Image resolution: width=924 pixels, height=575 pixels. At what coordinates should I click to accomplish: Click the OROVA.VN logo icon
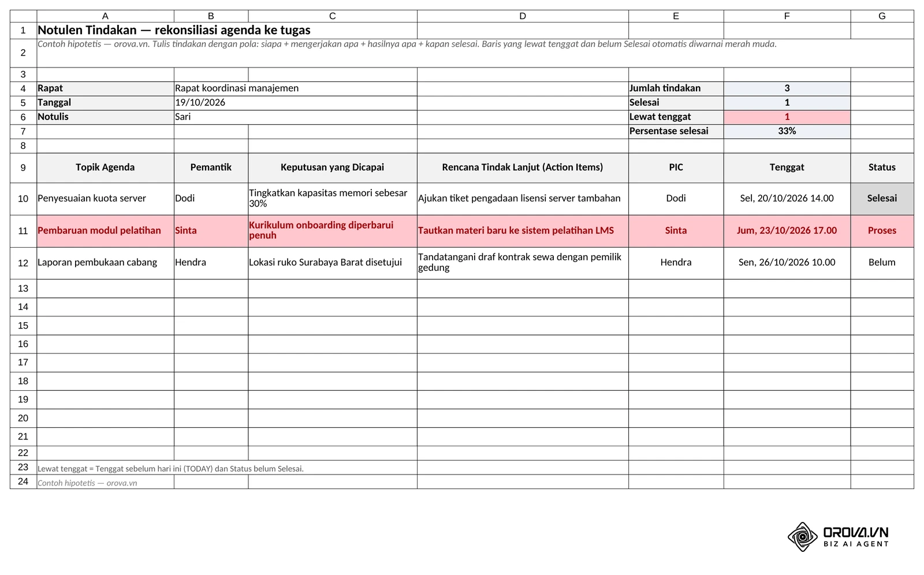pyautogui.click(x=802, y=536)
